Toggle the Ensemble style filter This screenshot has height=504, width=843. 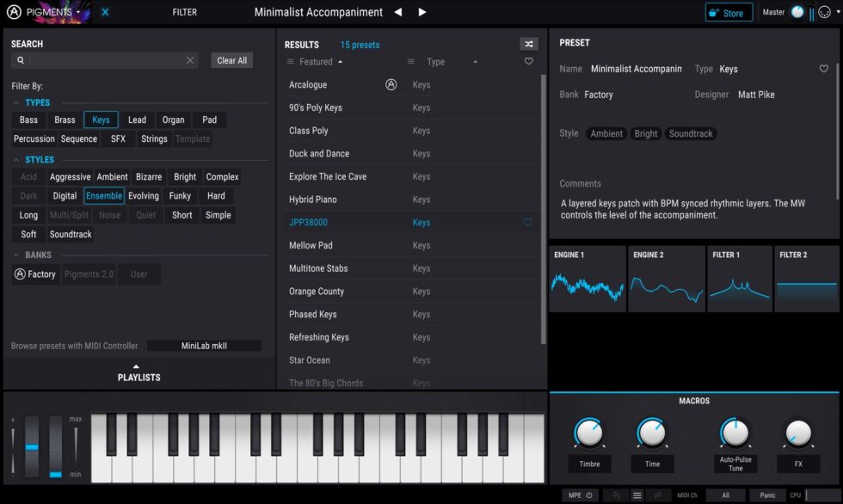104,195
